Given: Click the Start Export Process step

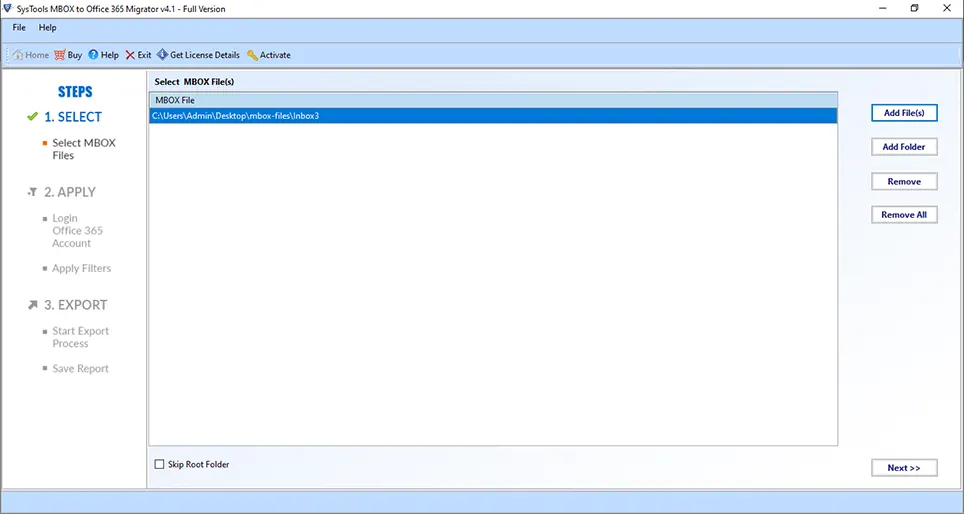Looking at the screenshot, I should coord(80,337).
